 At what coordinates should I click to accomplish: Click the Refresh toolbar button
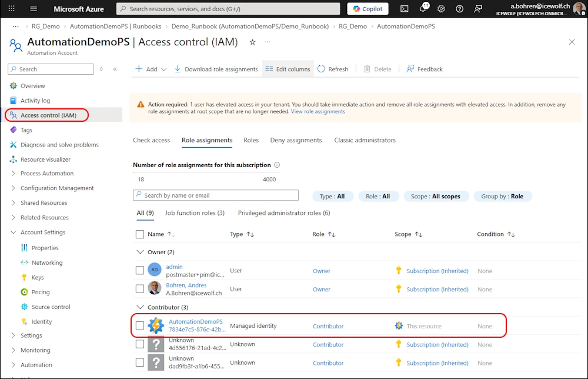click(x=333, y=69)
